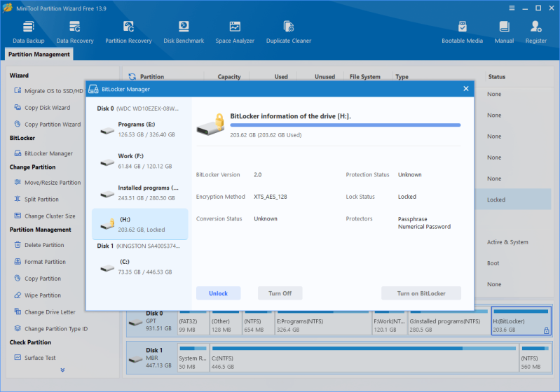Click the Surface Test icon
This screenshot has width=560, height=392.
click(x=18, y=357)
